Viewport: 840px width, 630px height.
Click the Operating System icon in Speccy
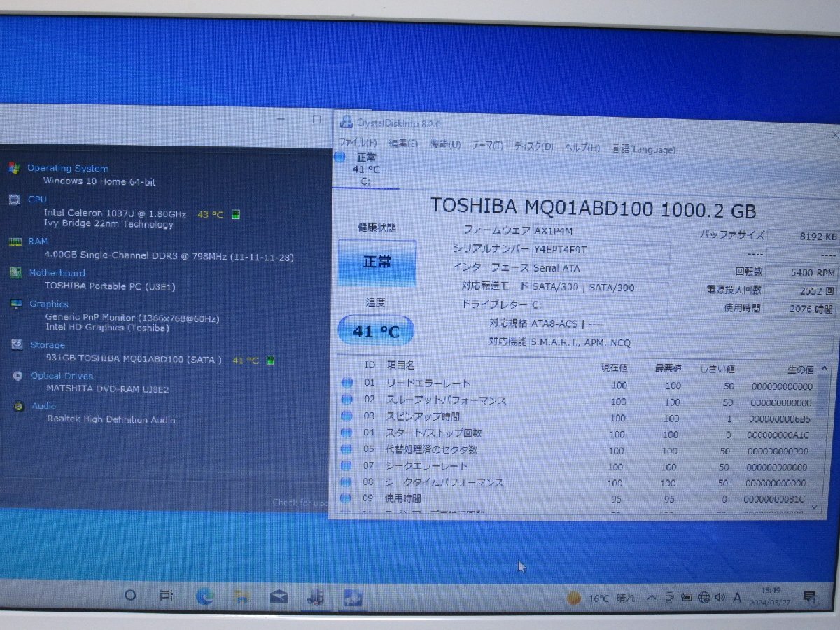pyautogui.click(x=13, y=168)
